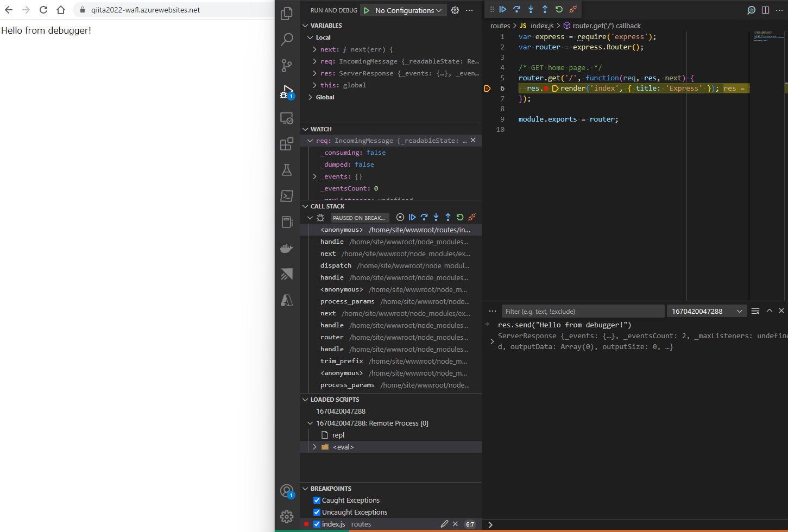Maximize the debug console panel
The image size is (788, 532).
(x=770, y=311)
